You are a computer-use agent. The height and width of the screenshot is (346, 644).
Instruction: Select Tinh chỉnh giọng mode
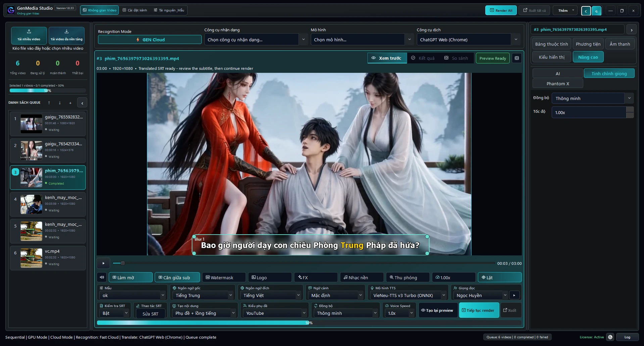[x=609, y=73]
